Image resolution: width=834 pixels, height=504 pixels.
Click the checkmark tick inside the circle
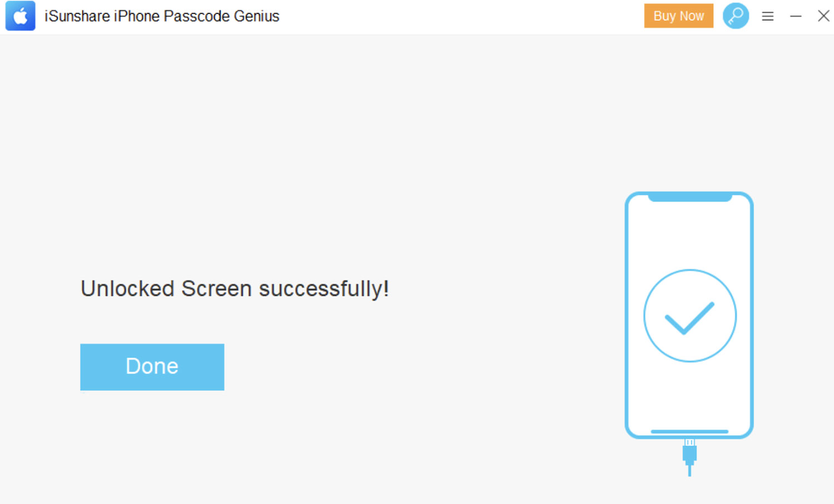click(689, 318)
